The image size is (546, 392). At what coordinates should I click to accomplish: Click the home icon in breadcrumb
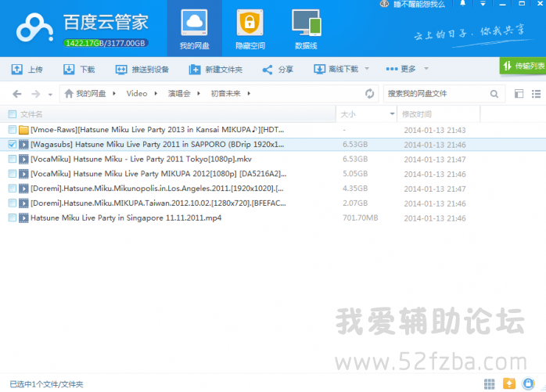pyautogui.click(x=69, y=93)
